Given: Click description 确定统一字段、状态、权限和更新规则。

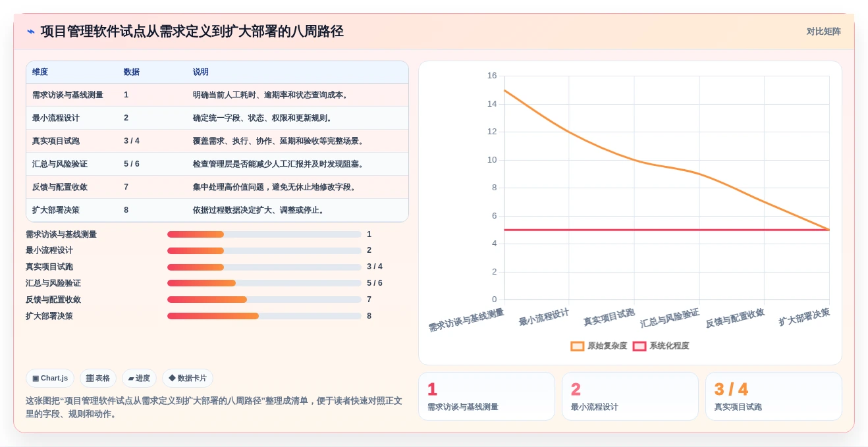Looking at the screenshot, I should coord(264,118).
